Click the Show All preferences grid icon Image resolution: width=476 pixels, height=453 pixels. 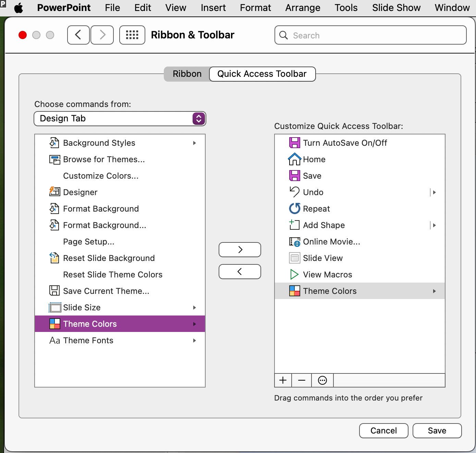[132, 35]
